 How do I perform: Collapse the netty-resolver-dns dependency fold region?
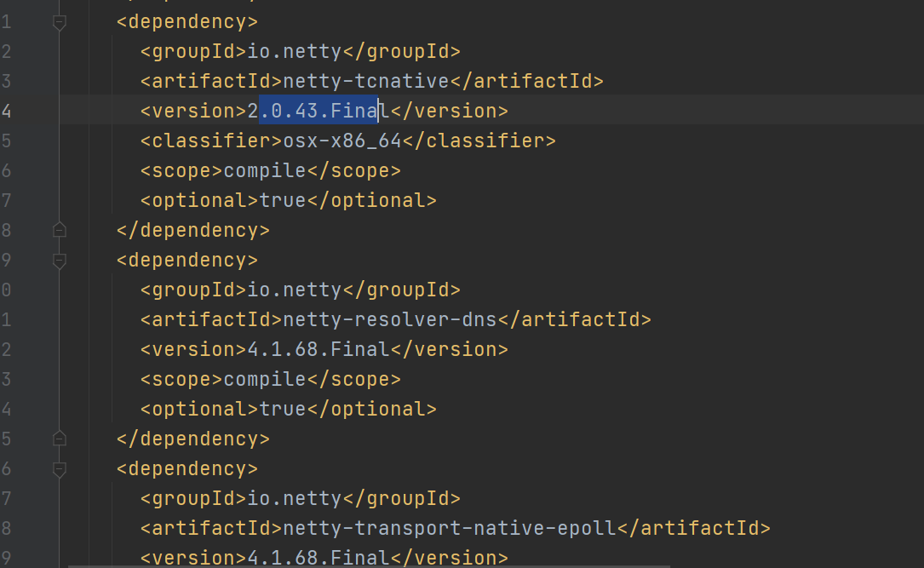click(x=60, y=261)
